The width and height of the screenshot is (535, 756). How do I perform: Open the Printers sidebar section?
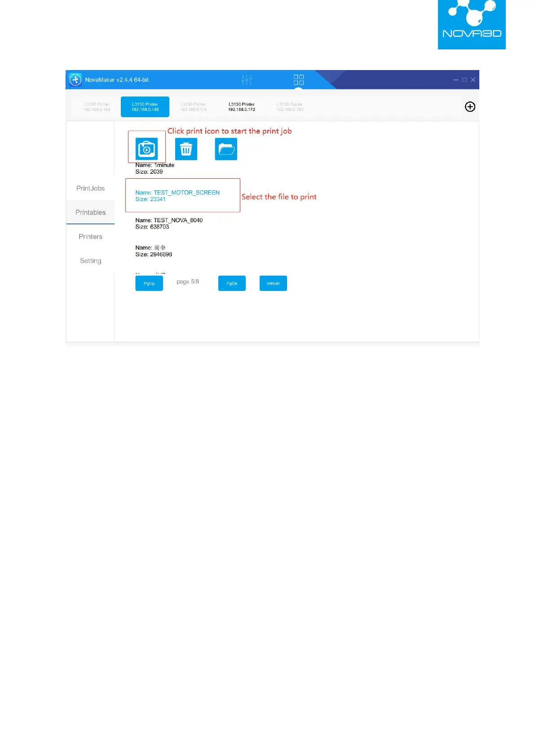[x=90, y=237]
